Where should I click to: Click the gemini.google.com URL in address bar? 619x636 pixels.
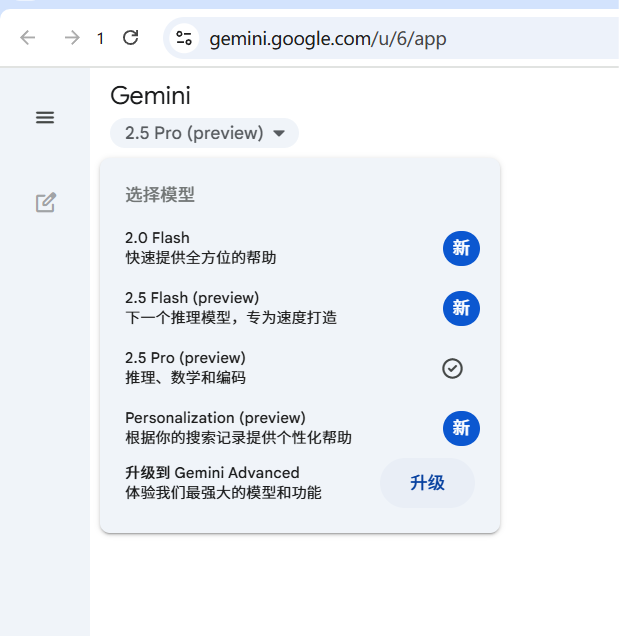coord(328,39)
